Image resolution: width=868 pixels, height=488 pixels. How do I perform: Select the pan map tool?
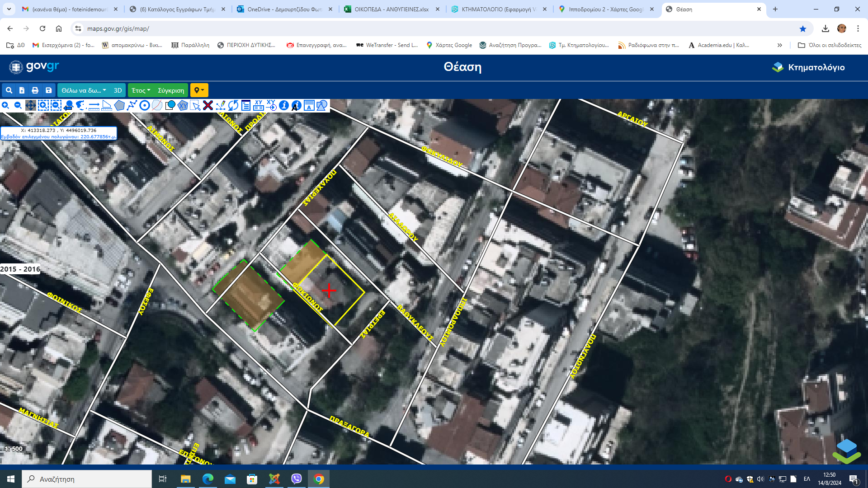pos(30,105)
